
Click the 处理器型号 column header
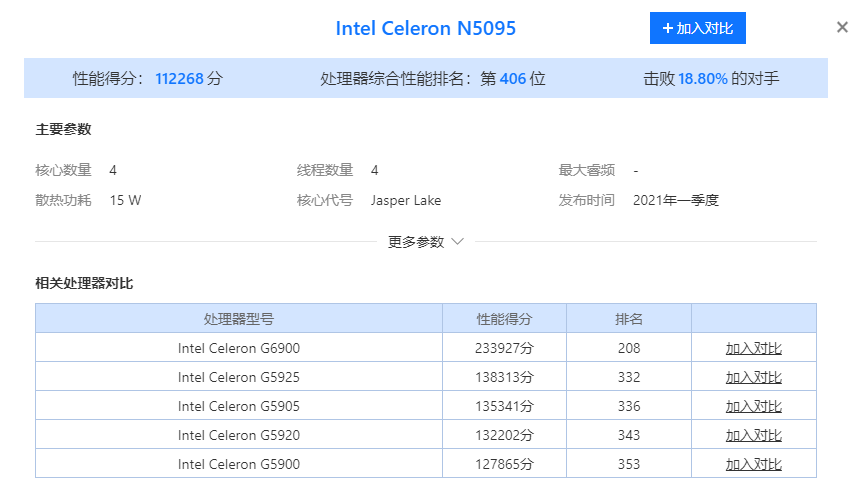[239, 319]
